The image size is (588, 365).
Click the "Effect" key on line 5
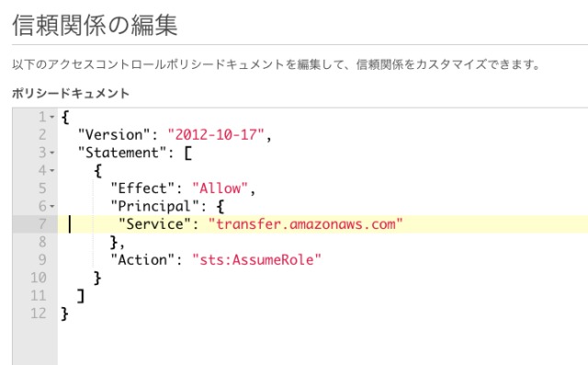click(x=142, y=188)
